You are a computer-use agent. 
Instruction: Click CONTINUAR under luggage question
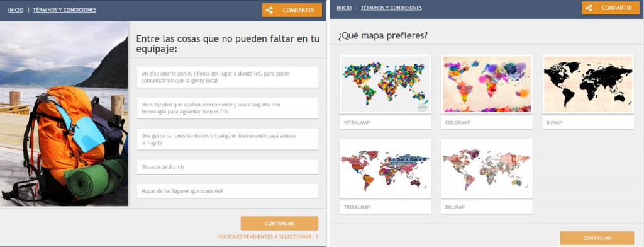(x=279, y=224)
